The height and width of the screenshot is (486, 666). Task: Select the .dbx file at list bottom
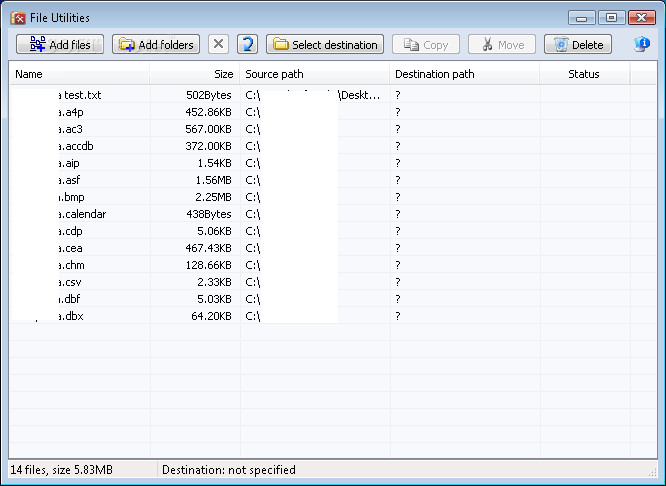point(72,316)
